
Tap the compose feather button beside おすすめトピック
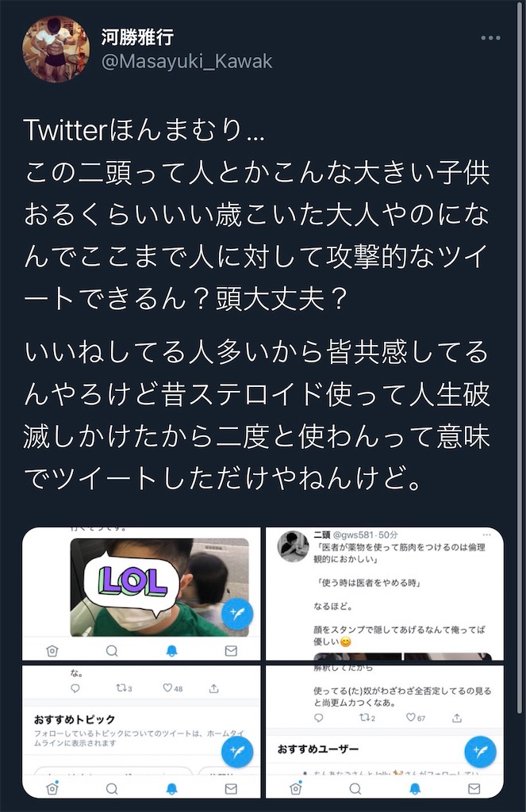point(237,752)
